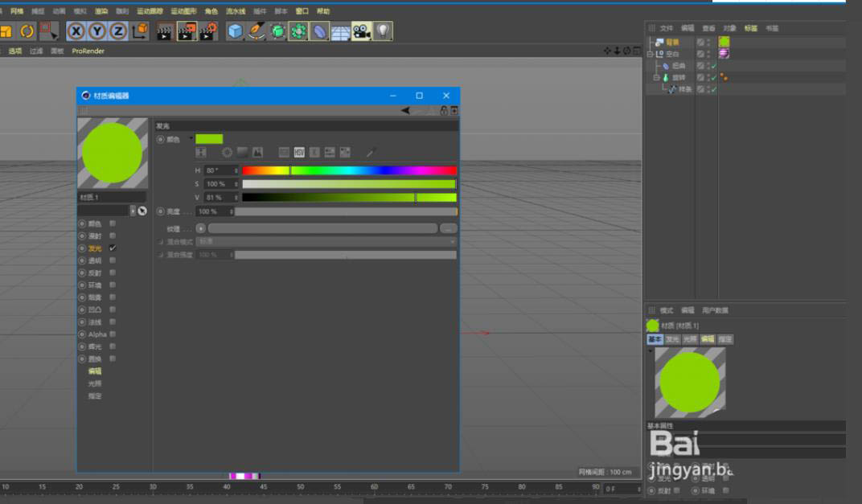Click the green luminance color swatch
The height and width of the screenshot is (504, 862).
click(209, 139)
